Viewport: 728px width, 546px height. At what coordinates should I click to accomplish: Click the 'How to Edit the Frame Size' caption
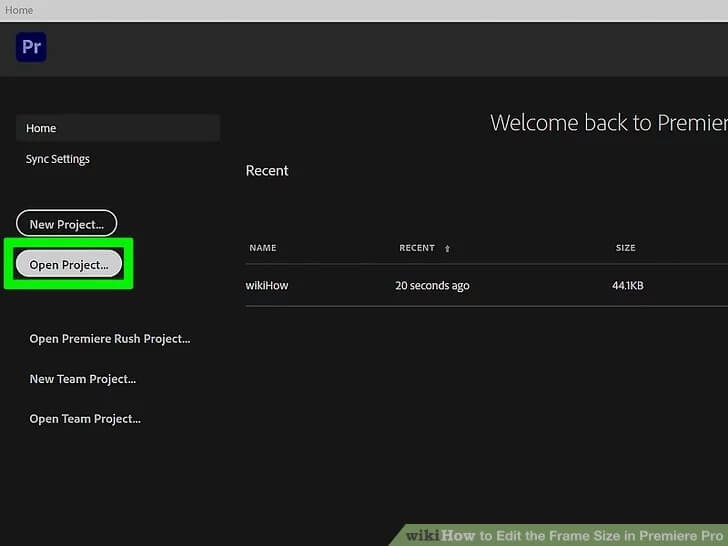[x=600, y=535]
